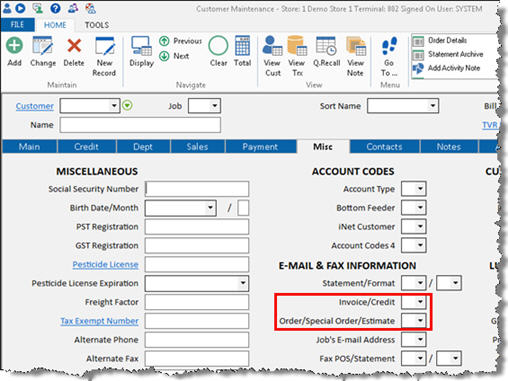Click the blue help question mark icon

[55, 8]
